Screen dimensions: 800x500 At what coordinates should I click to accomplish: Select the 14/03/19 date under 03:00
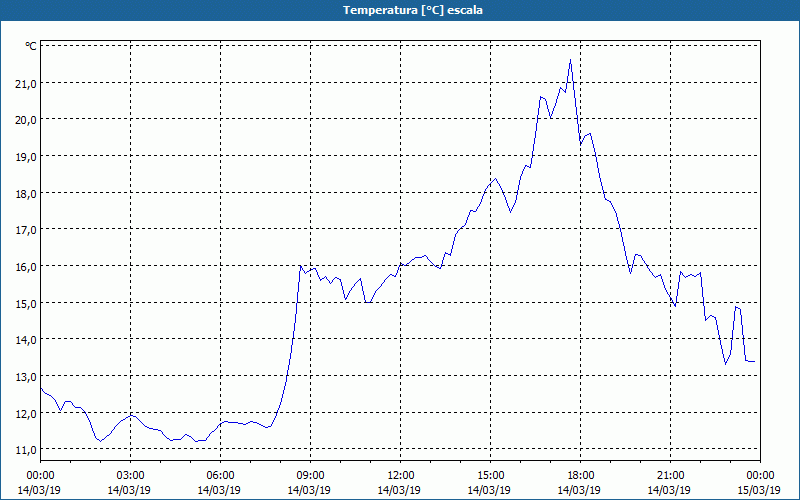(x=129, y=490)
